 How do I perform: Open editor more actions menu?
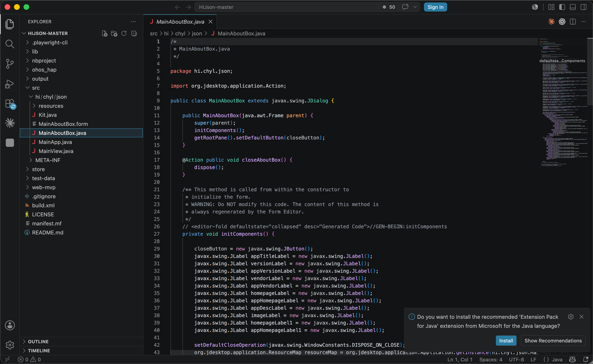pyautogui.click(x=583, y=22)
